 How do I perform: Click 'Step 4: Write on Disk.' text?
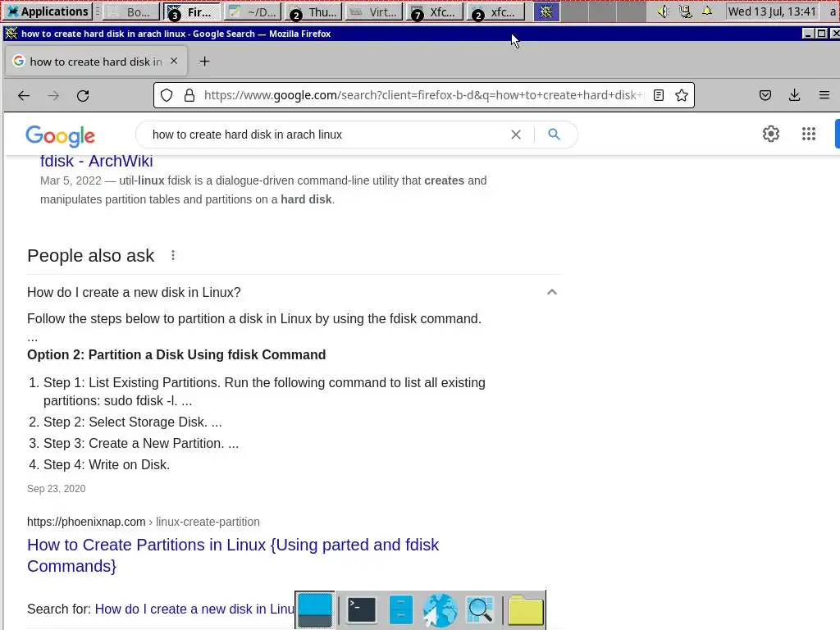(x=107, y=464)
